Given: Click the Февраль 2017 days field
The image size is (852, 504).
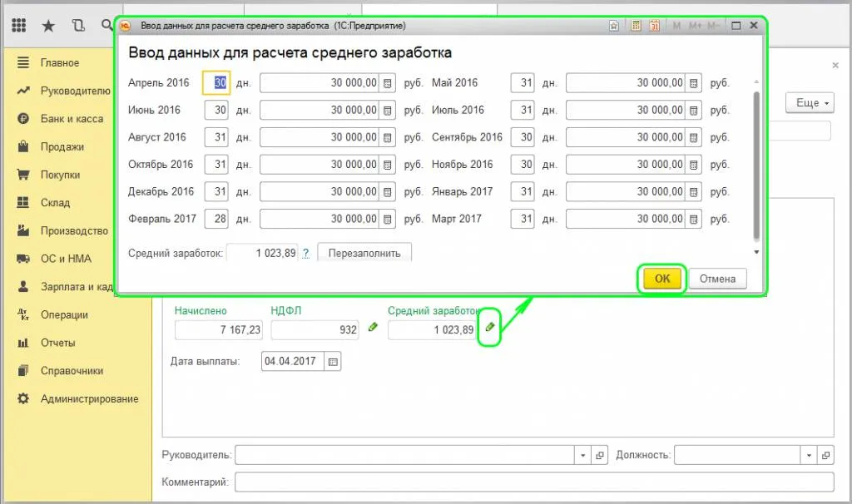Looking at the screenshot, I should 216,219.
